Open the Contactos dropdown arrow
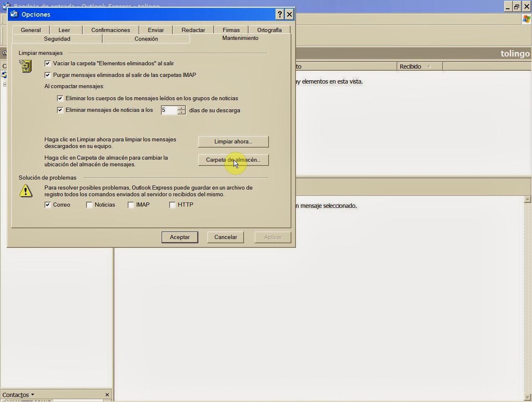This screenshot has width=532, height=402. click(32, 395)
